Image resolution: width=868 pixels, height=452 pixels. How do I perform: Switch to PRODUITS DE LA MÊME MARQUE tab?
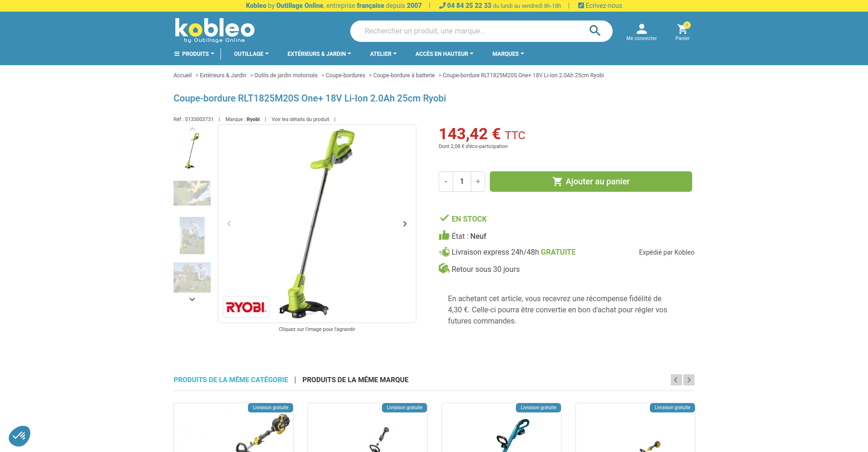[x=355, y=380]
